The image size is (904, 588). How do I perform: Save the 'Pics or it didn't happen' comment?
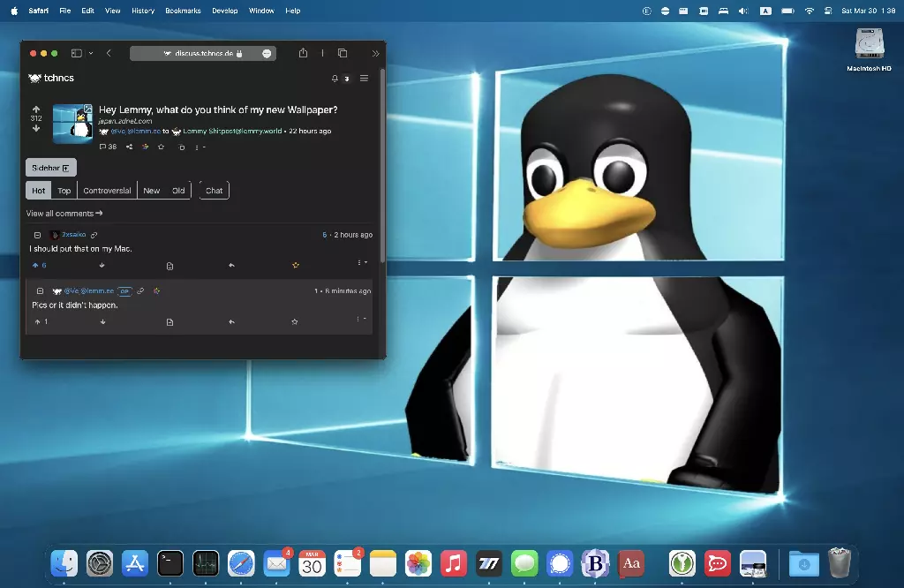[295, 321]
